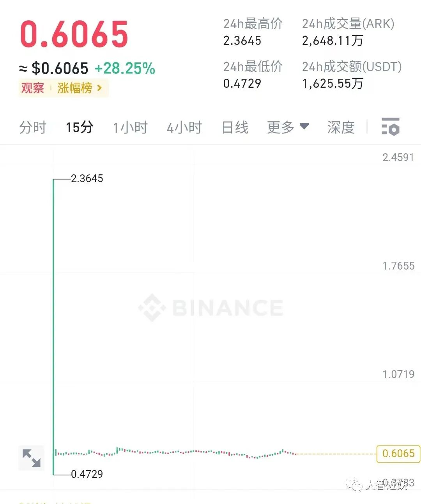Image resolution: width=421 pixels, height=504 pixels.
Task: Click the current price marker 0.6065 on axis
Action: [x=398, y=454]
